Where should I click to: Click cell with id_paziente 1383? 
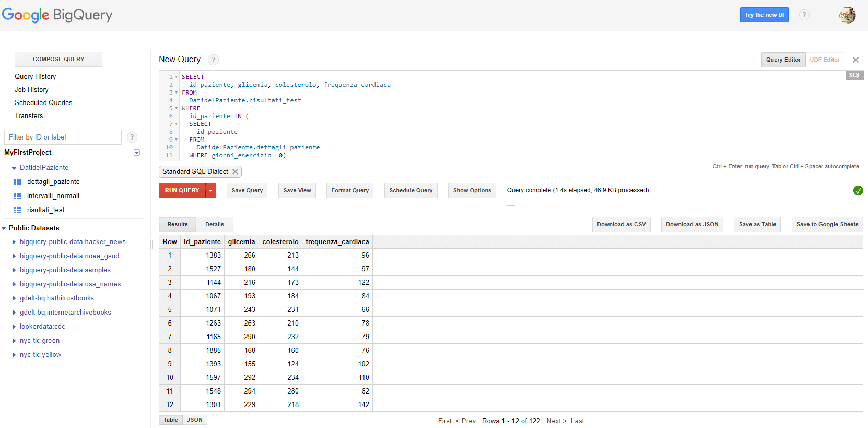tap(203, 255)
